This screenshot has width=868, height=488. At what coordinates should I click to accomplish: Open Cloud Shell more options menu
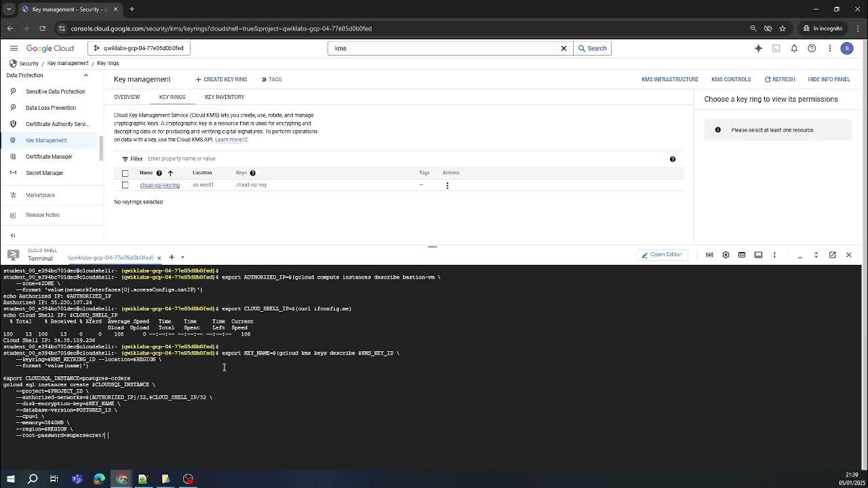pyautogui.click(x=774, y=255)
